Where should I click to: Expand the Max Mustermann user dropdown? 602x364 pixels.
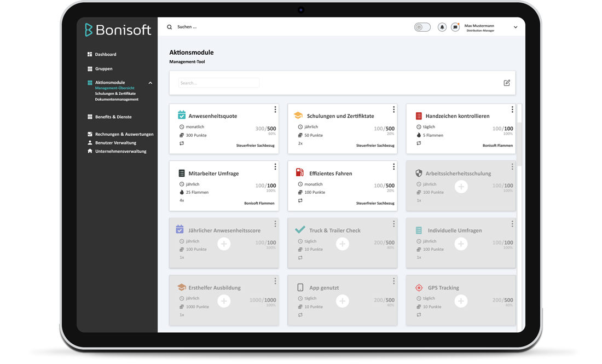515,27
